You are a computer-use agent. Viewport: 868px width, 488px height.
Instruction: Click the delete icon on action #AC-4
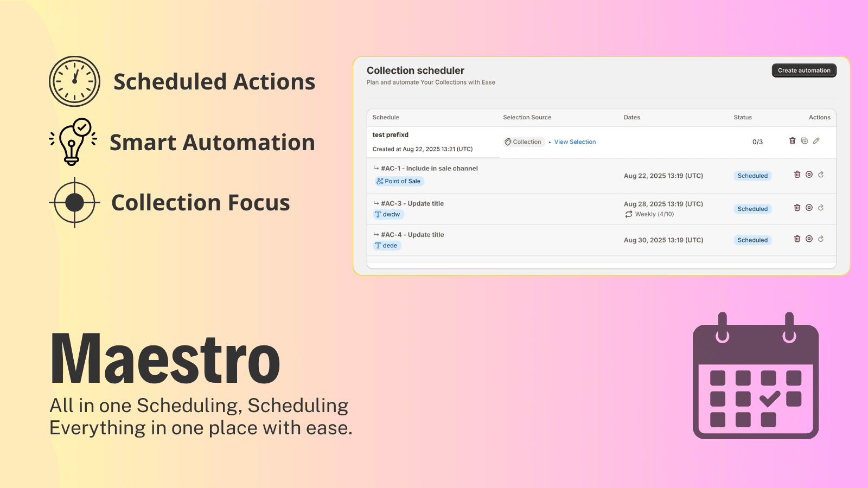tap(796, 239)
